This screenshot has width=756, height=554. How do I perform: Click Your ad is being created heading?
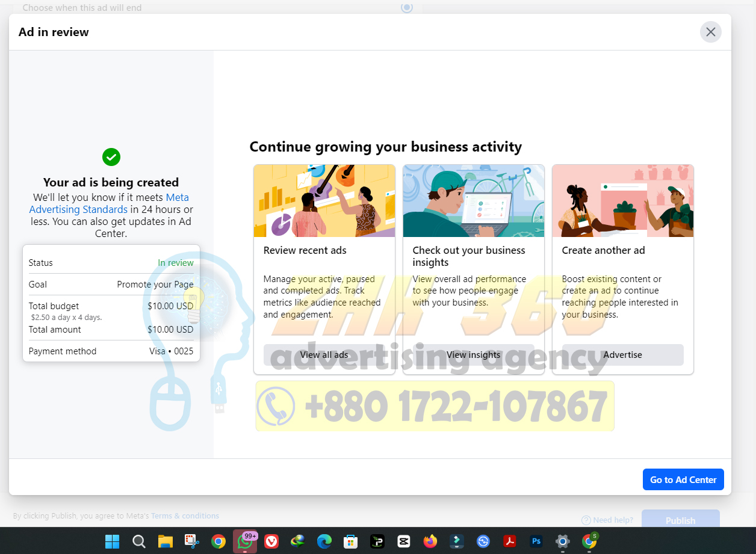[x=111, y=182]
